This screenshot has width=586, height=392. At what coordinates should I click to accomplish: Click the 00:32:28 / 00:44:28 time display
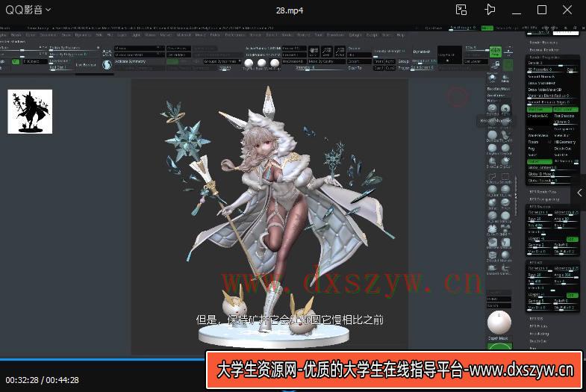pyautogui.click(x=42, y=380)
